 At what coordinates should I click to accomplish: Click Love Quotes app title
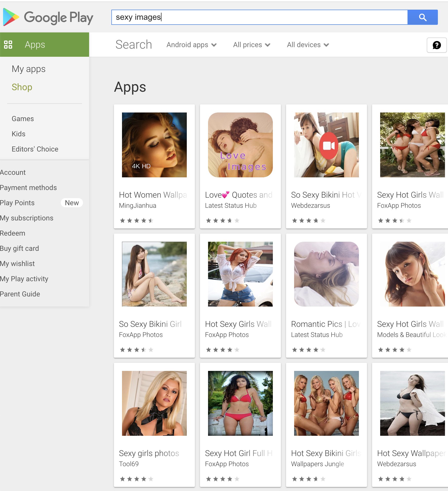pos(239,195)
